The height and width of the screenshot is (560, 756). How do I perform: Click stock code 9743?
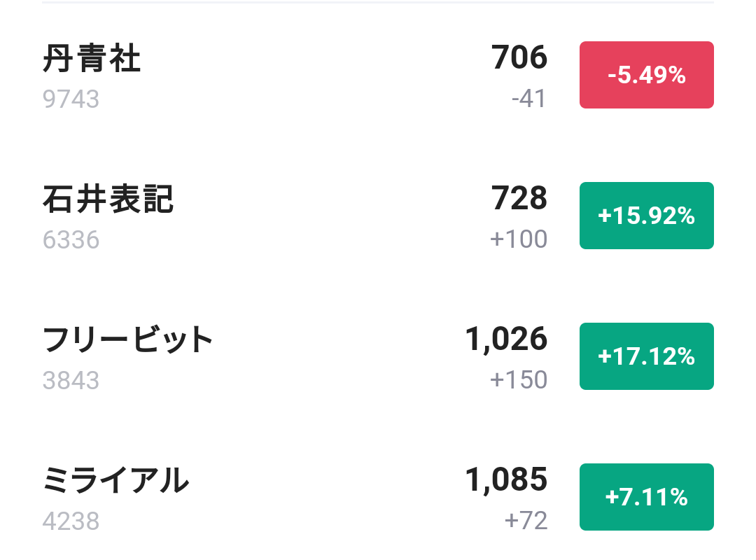click(71, 99)
